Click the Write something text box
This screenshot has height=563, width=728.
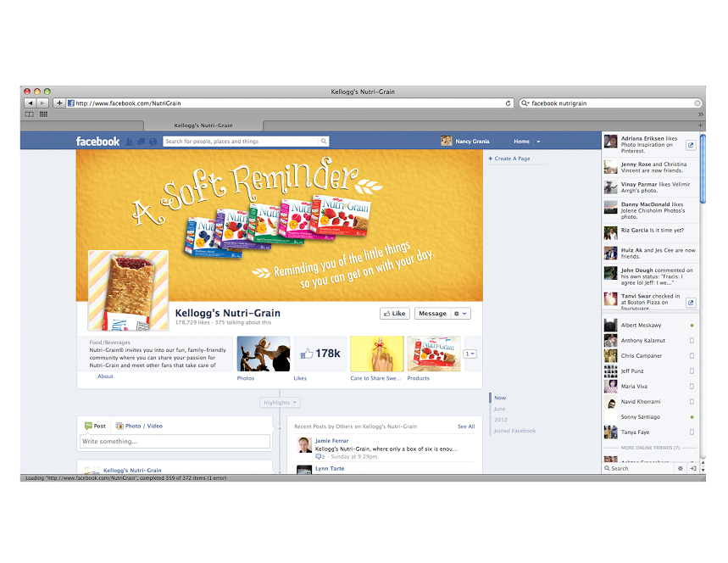(x=175, y=441)
